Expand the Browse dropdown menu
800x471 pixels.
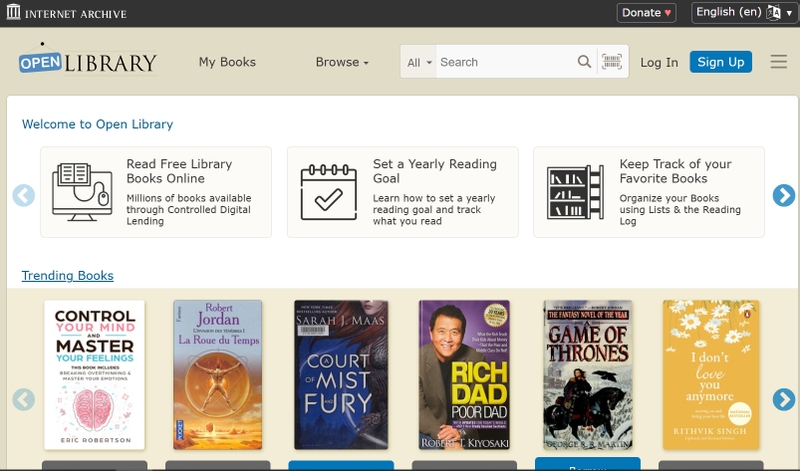point(342,62)
